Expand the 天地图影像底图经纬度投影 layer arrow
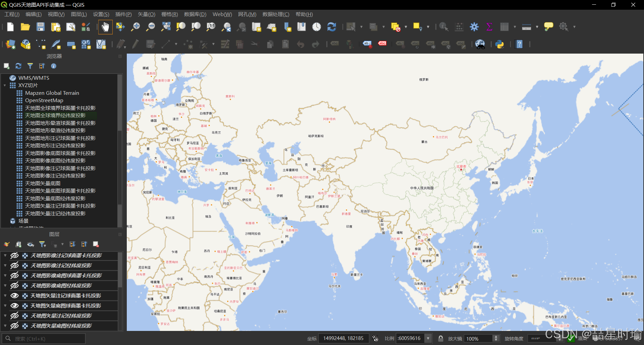This screenshot has height=345, width=644. pos(5,286)
